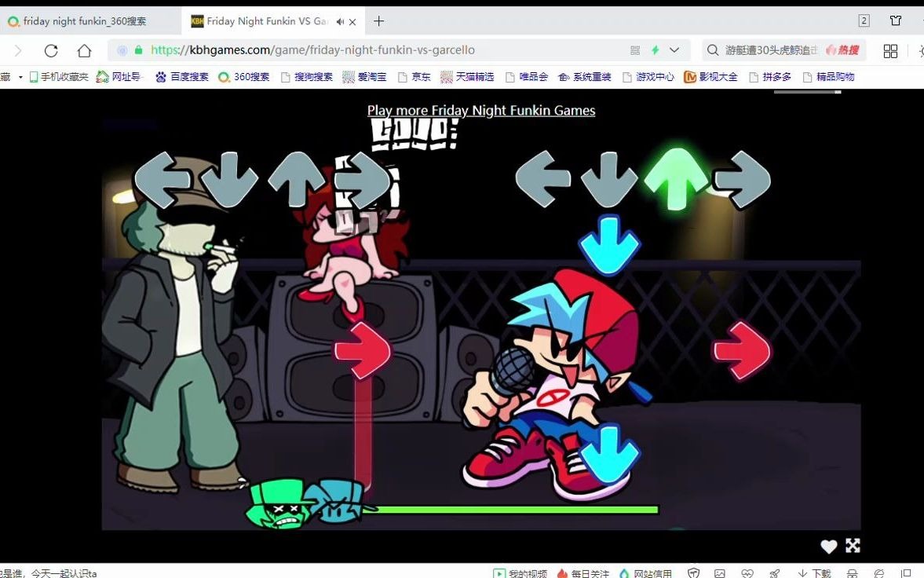Click the tab counter box showing 2
924x578 pixels.
[864, 20]
